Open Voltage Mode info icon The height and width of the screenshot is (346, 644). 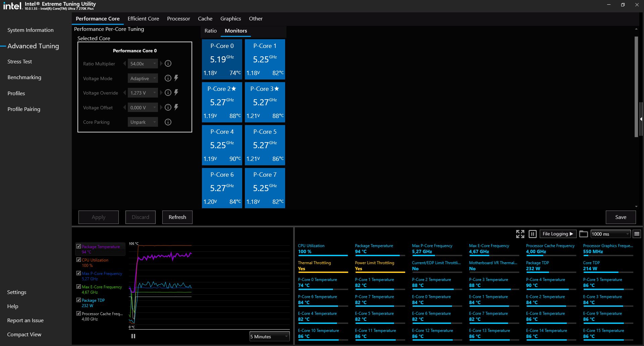coord(168,78)
